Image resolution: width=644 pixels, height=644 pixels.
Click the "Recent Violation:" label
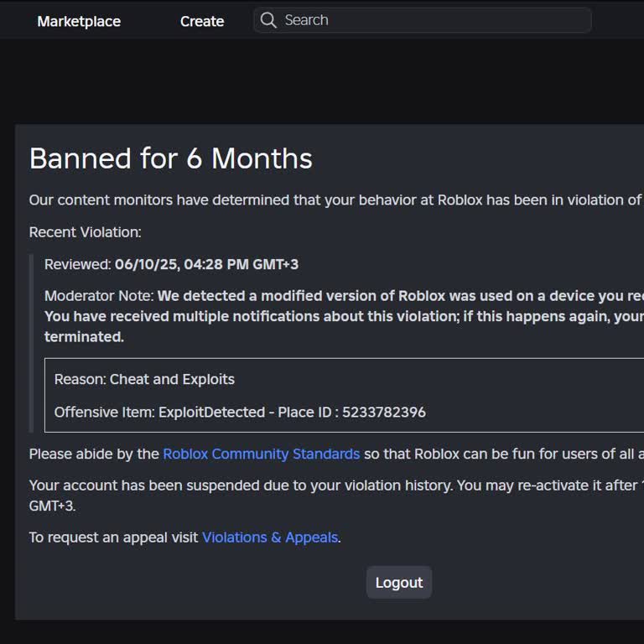(x=85, y=232)
